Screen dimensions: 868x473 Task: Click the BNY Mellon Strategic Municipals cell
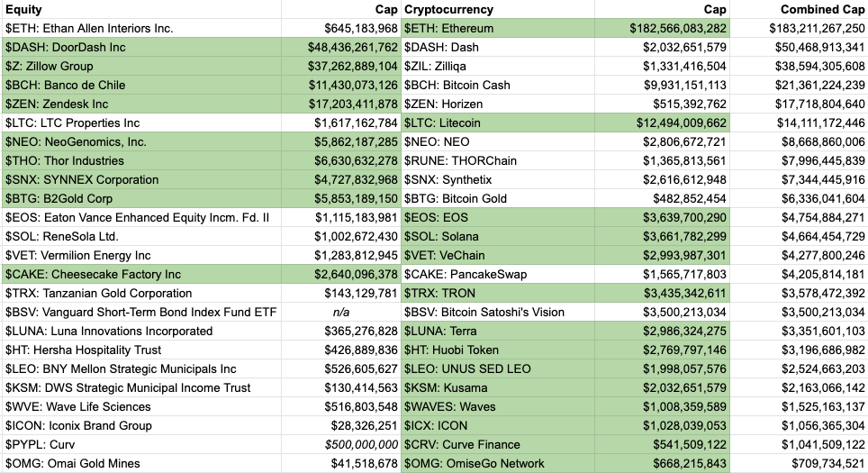point(141,368)
